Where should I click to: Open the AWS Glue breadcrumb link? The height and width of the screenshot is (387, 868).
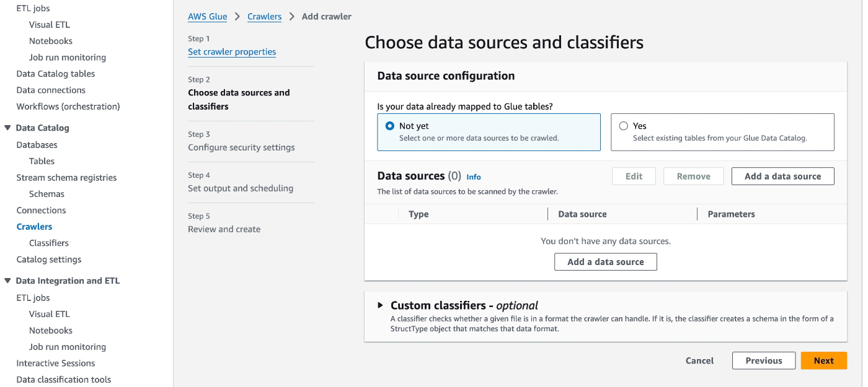tap(207, 17)
